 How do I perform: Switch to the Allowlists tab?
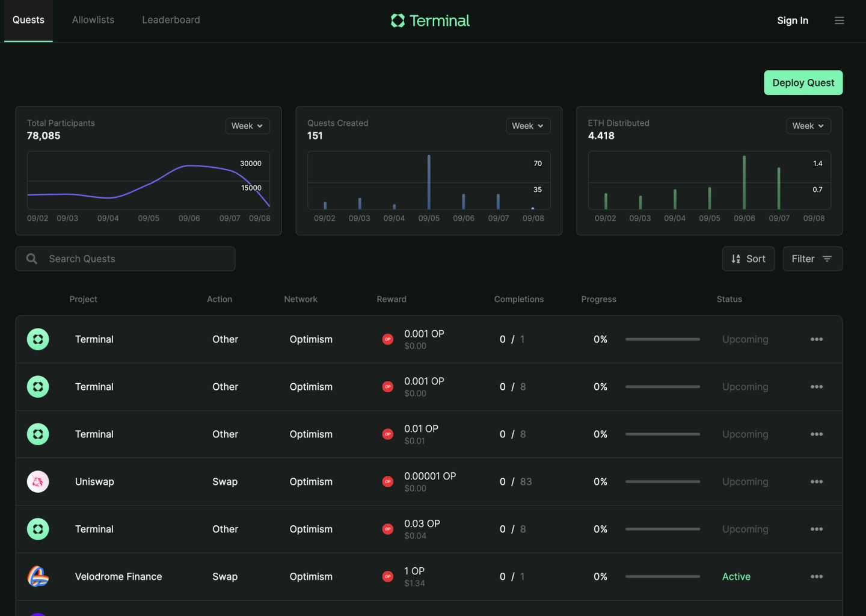click(x=93, y=20)
